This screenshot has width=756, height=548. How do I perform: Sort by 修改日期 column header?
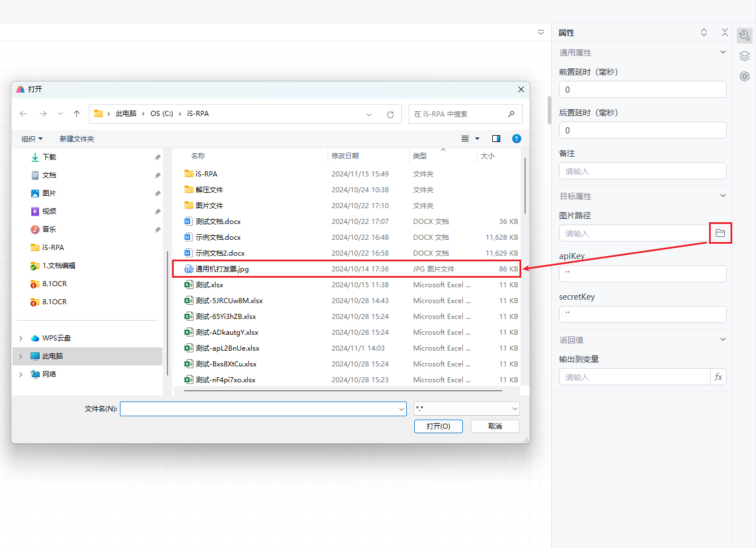(x=345, y=156)
